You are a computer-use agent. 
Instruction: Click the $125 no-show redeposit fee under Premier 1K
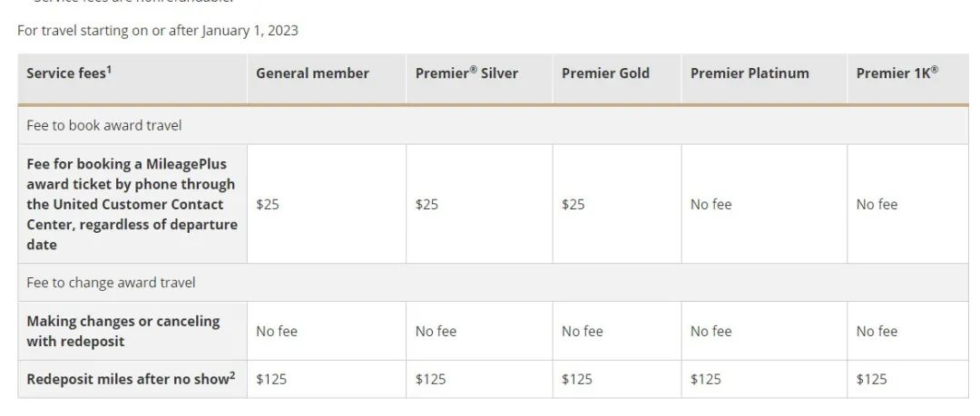(871, 379)
